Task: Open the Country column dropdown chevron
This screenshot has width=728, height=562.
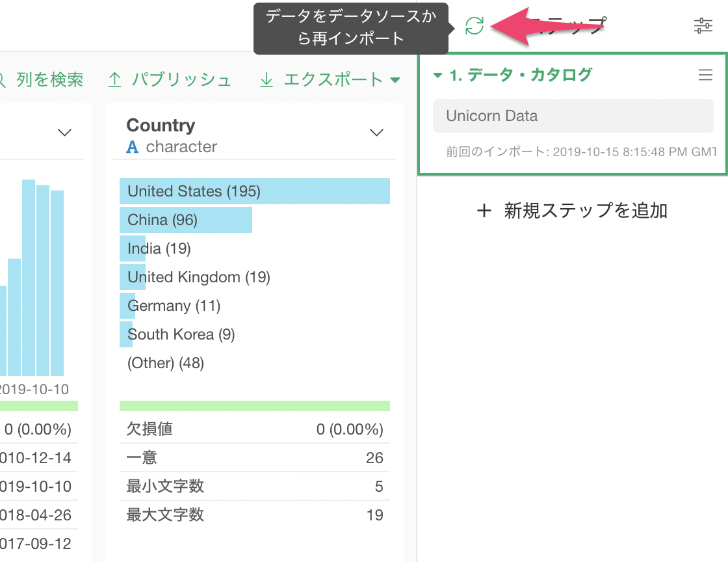Action: [x=376, y=133]
